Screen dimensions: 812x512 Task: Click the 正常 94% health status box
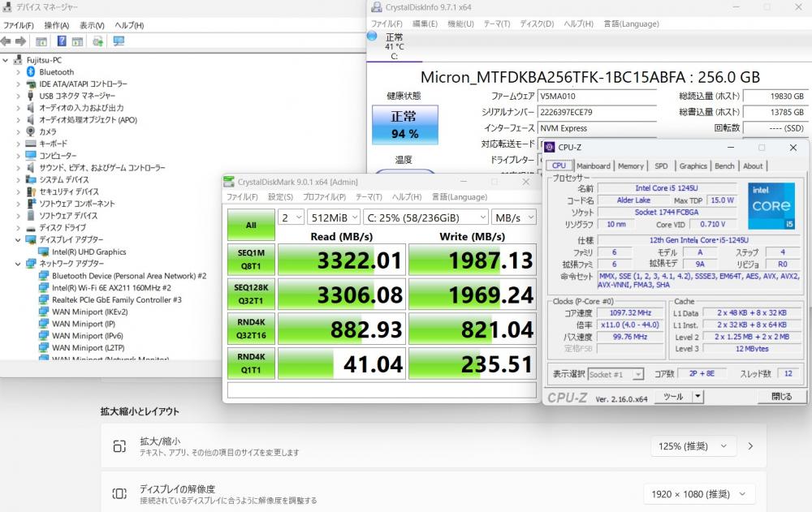point(405,125)
